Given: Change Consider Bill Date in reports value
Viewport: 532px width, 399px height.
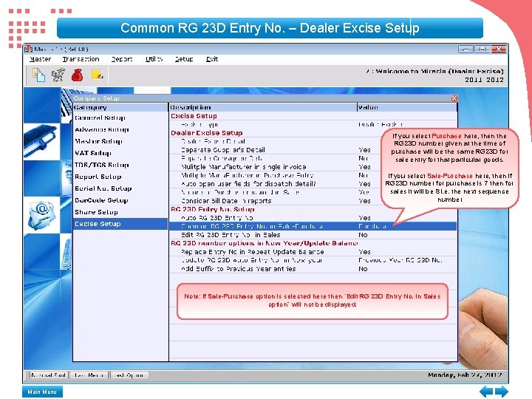Looking at the screenshot, I should 365,201.
